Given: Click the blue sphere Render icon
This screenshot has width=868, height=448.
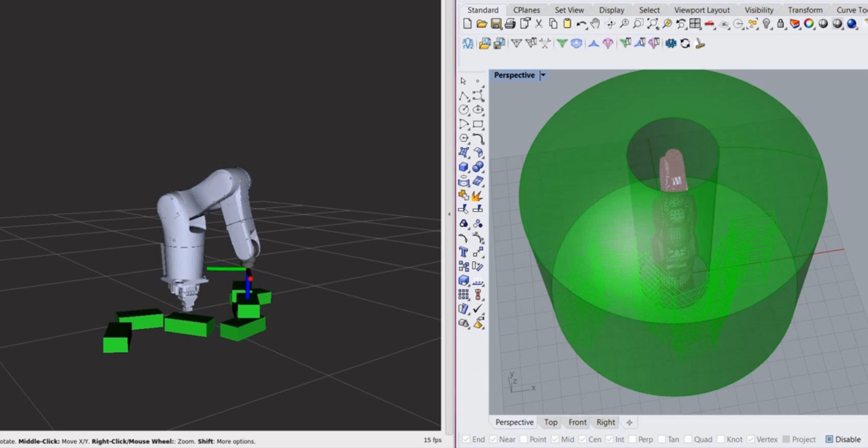Looking at the screenshot, I should click(852, 23).
